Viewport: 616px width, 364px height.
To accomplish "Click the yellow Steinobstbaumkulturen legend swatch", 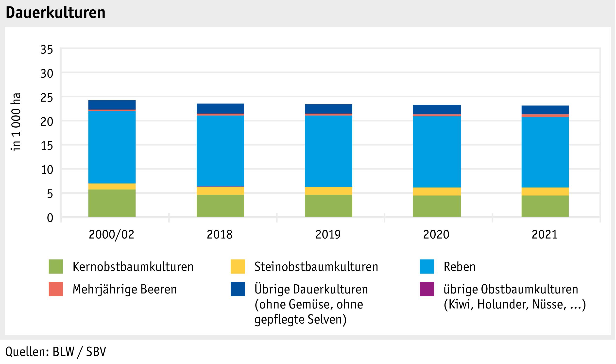I will [238, 266].
